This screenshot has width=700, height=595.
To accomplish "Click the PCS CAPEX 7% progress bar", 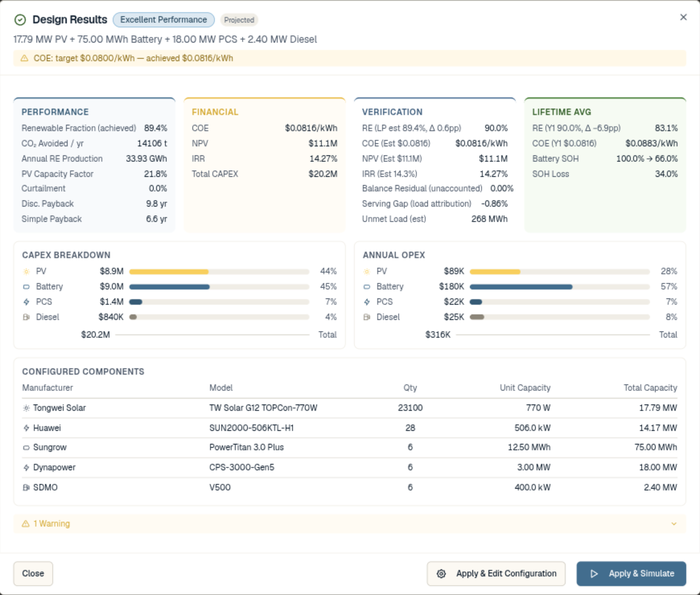I will tap(219, 302).
